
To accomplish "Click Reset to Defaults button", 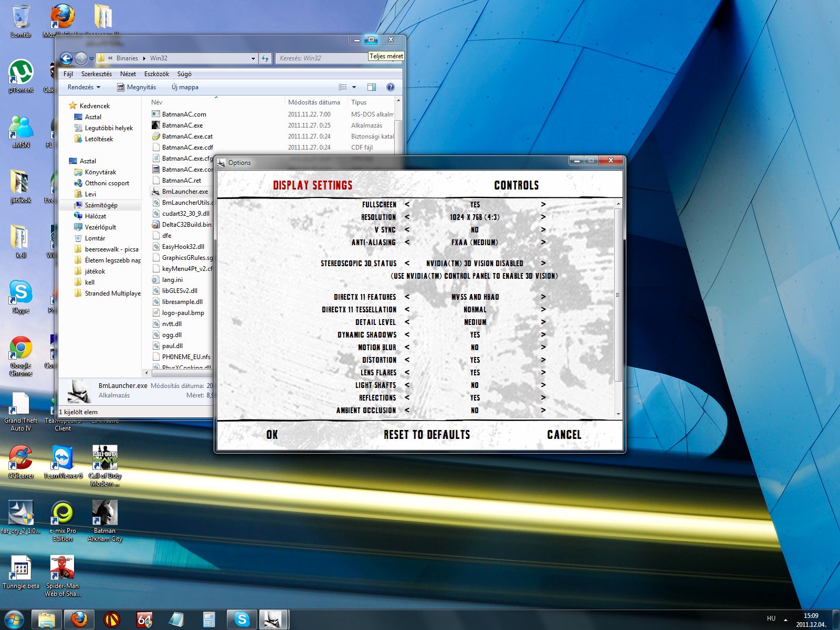I will click(x=427, y=435).
